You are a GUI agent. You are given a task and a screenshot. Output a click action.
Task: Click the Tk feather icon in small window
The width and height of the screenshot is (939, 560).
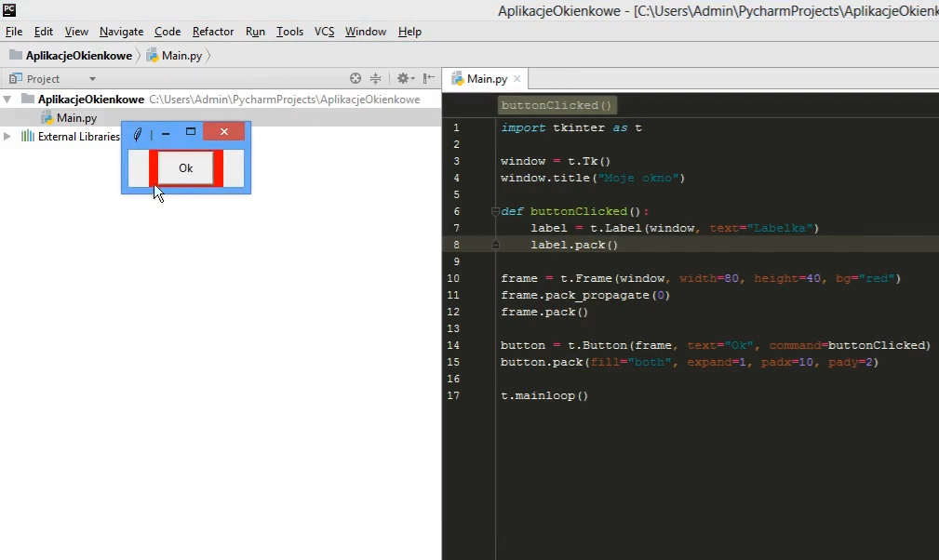click(137, 133)
